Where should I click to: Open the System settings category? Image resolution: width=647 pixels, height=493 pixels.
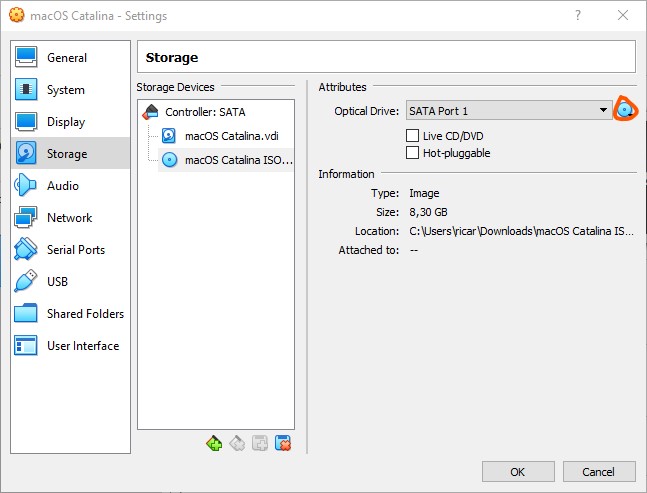click(x=70, y=90)
